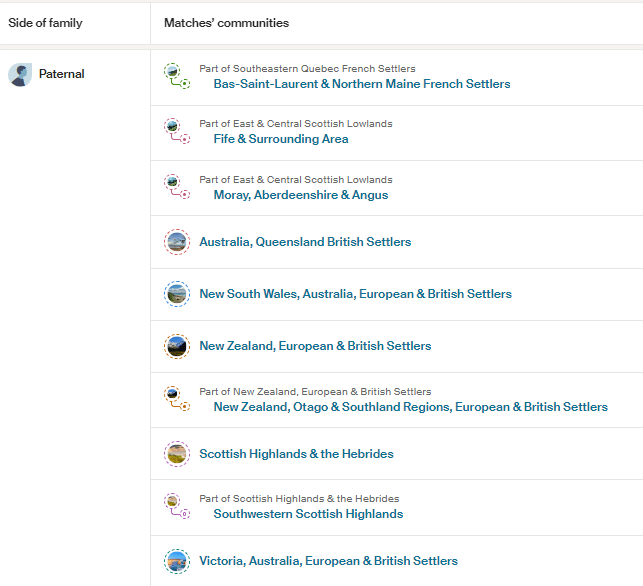The height and width of the screenshot is (586, 643).
Task: Click the Scottish Highlands & the Hebrides icon
Action: point(177,454)
